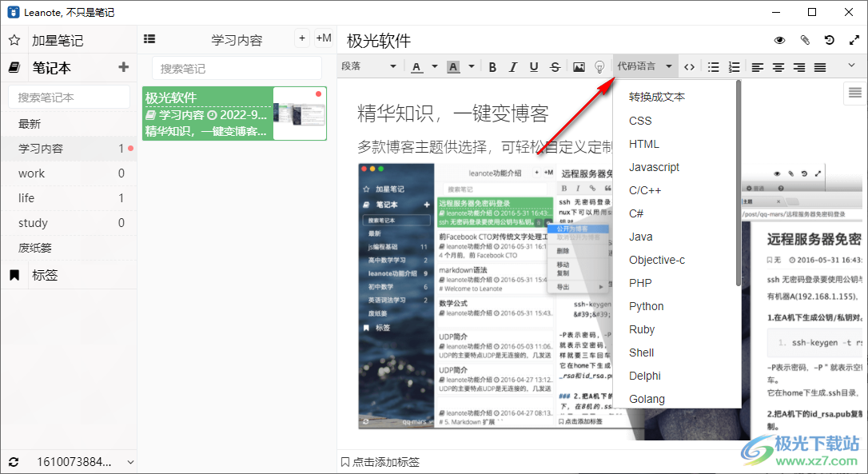Insert an image with the picture icon
This screenshot has height=474, width=868.
coord(579,67)
